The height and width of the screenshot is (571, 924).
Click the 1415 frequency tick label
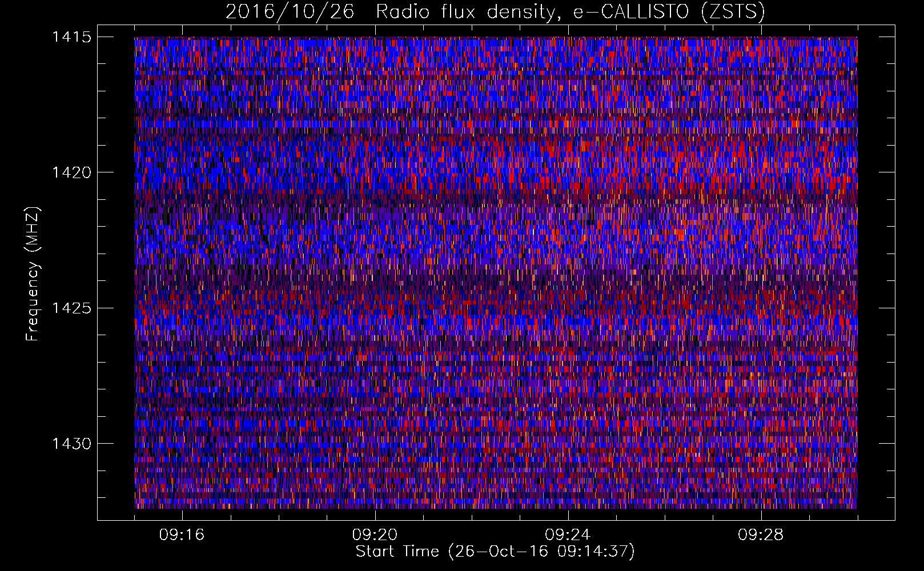point(71,37)
